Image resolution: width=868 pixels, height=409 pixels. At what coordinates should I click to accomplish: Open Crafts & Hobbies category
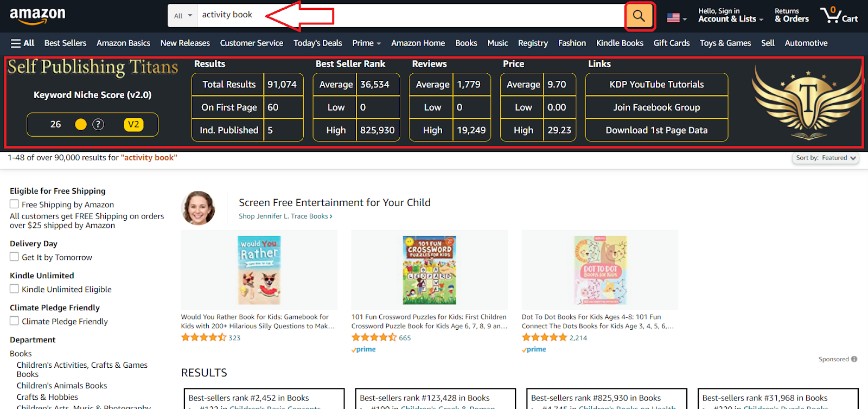(47, 397)
